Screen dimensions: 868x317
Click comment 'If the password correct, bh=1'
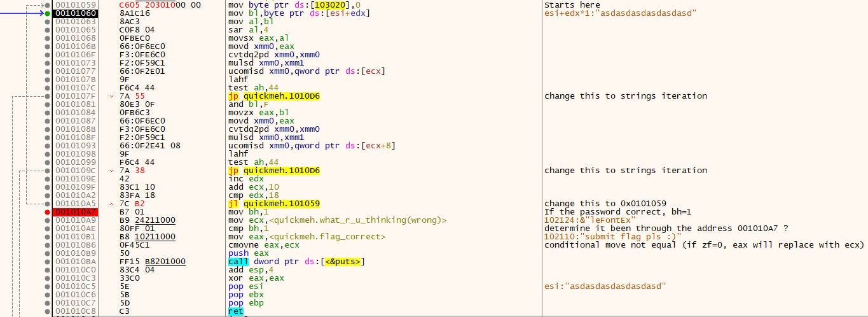(x=617, y=212)
